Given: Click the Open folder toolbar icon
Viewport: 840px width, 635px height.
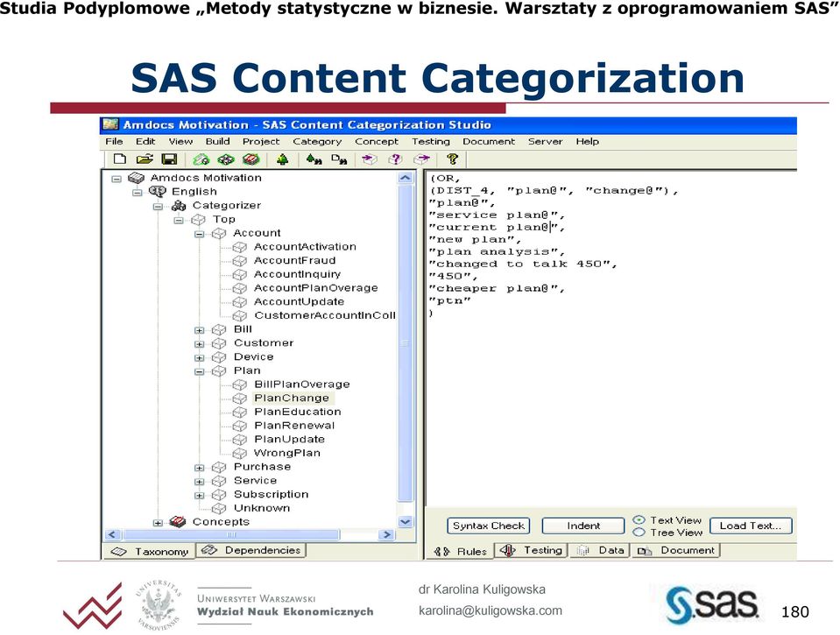Looking at the screenshot, I should click(x=145, y=159).
